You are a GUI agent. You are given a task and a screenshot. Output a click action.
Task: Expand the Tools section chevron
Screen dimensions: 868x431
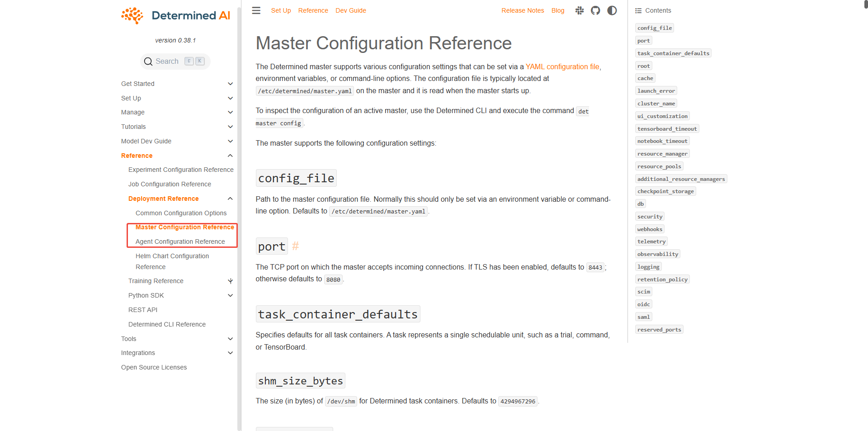pos(231,339)
